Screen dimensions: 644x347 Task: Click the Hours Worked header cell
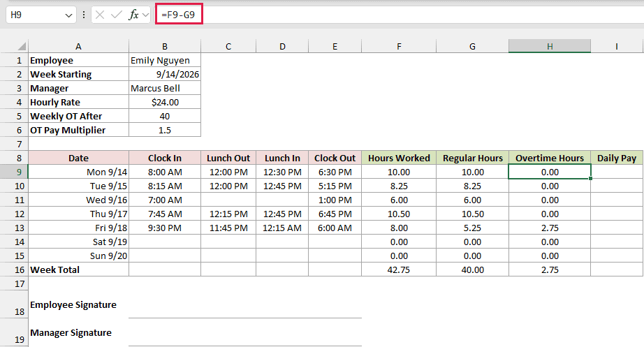coord(399,158)
